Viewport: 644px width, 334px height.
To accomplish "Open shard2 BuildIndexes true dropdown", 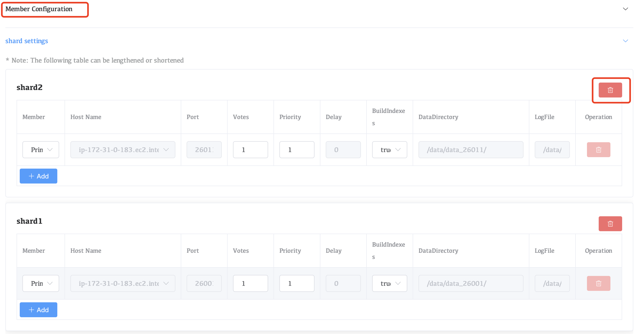I will (x=389, y=150).
